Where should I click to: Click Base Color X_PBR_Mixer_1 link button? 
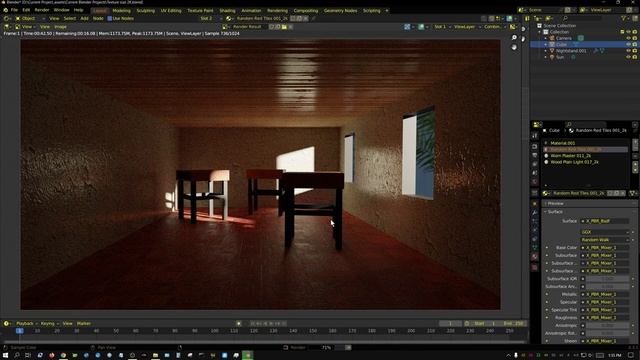pos(605,247)
